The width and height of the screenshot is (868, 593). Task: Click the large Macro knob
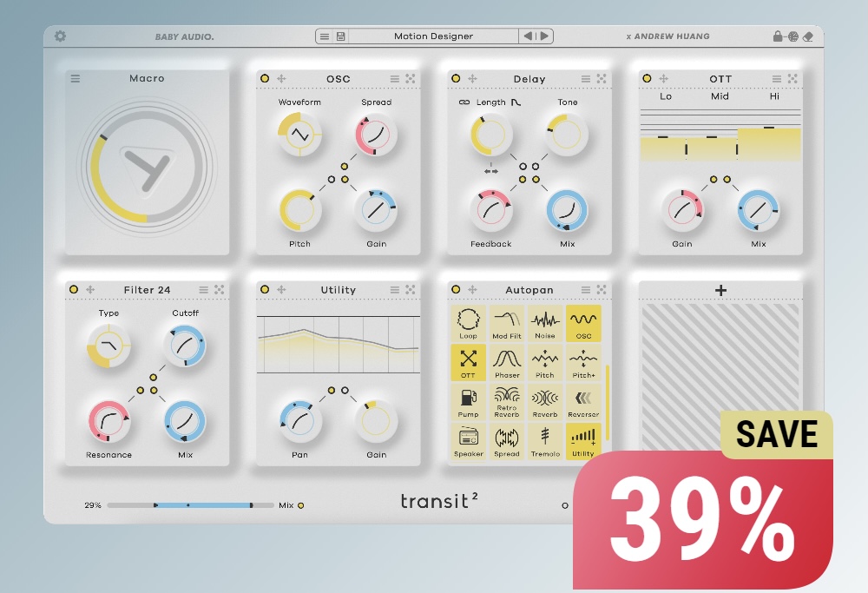click(147, 166)
